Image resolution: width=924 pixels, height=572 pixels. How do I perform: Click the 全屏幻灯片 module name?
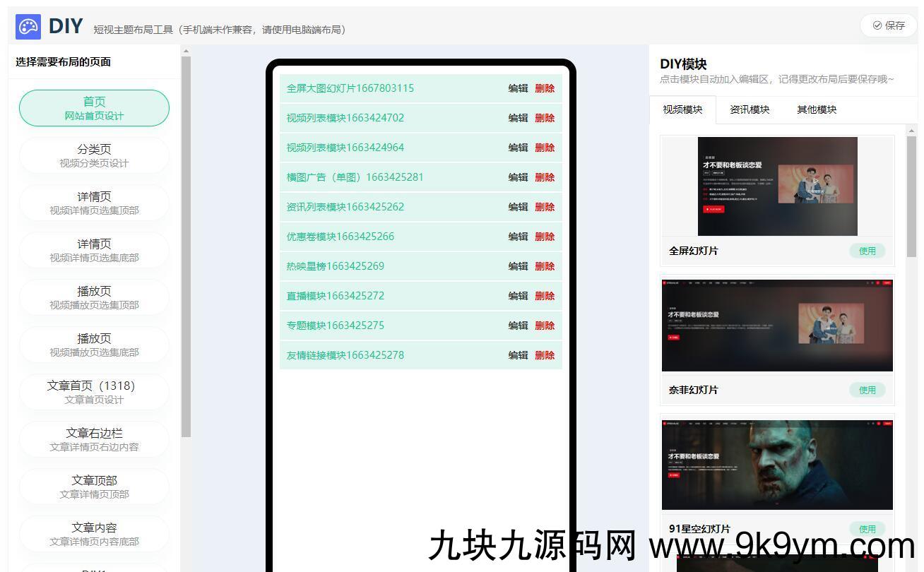[x=693, y=251]
